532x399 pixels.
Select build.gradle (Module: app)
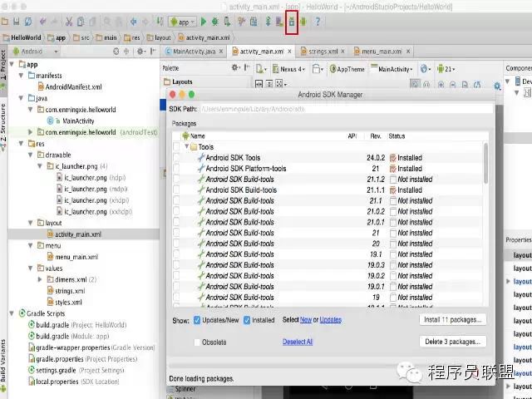[68, 336]
